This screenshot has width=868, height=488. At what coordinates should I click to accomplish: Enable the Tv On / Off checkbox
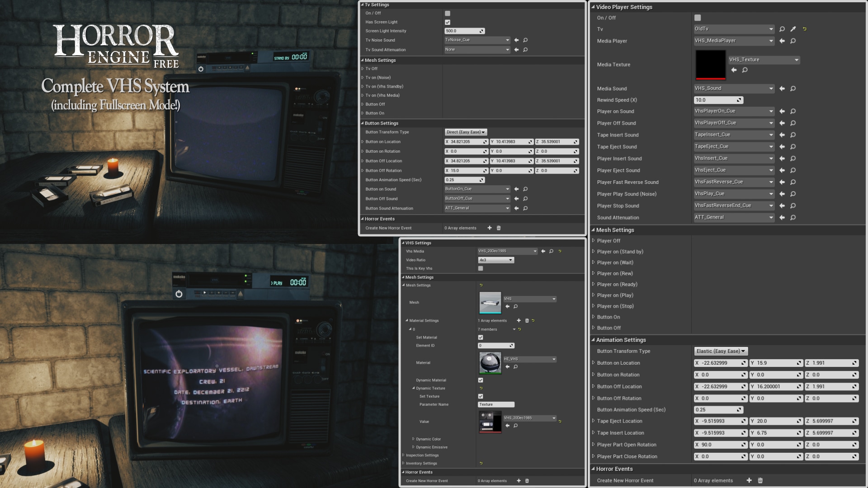(x=447, y=13)
